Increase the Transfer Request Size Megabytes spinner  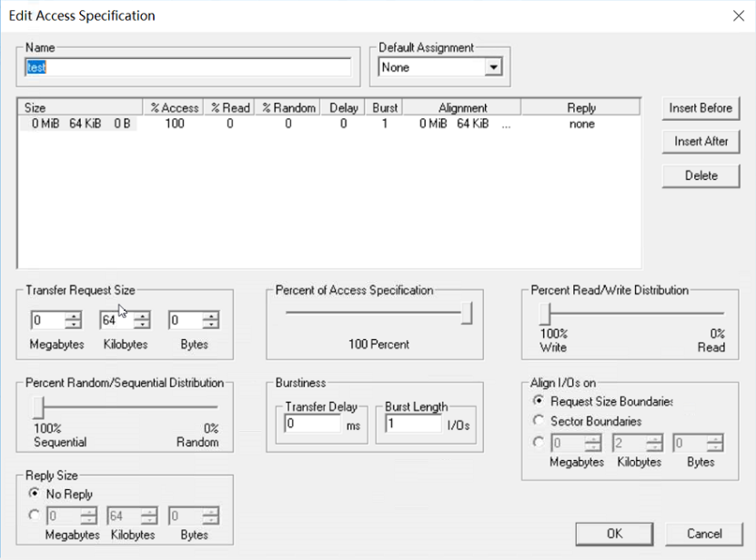74,315
